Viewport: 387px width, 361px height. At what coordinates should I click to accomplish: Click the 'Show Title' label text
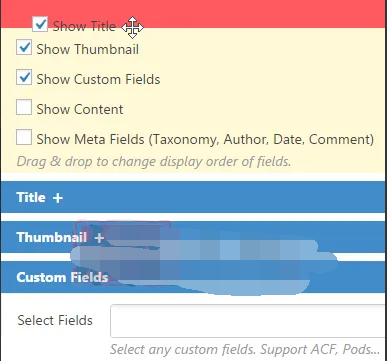[x=84, y=26]
